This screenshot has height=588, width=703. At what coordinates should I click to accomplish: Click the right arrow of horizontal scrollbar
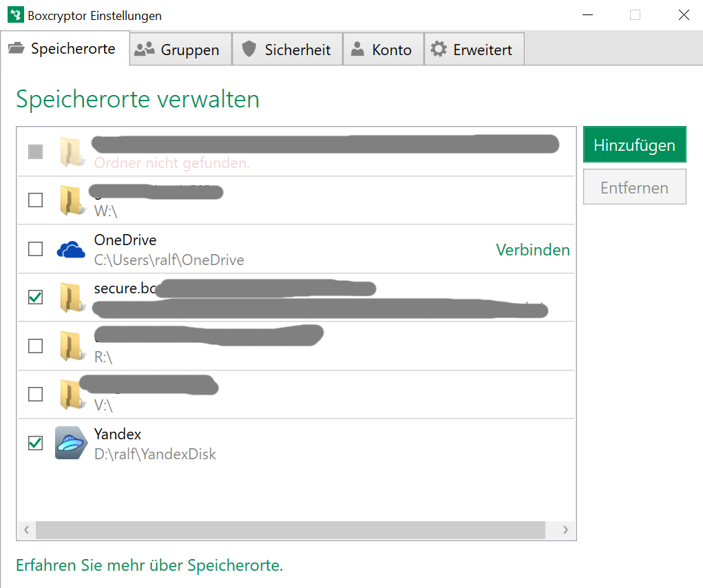click(x=565, y=529)
